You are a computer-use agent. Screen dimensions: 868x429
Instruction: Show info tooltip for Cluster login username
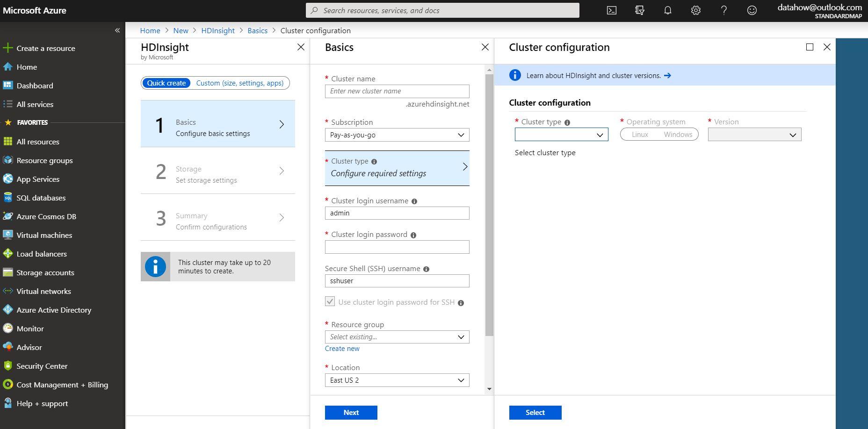coord(414,201)
